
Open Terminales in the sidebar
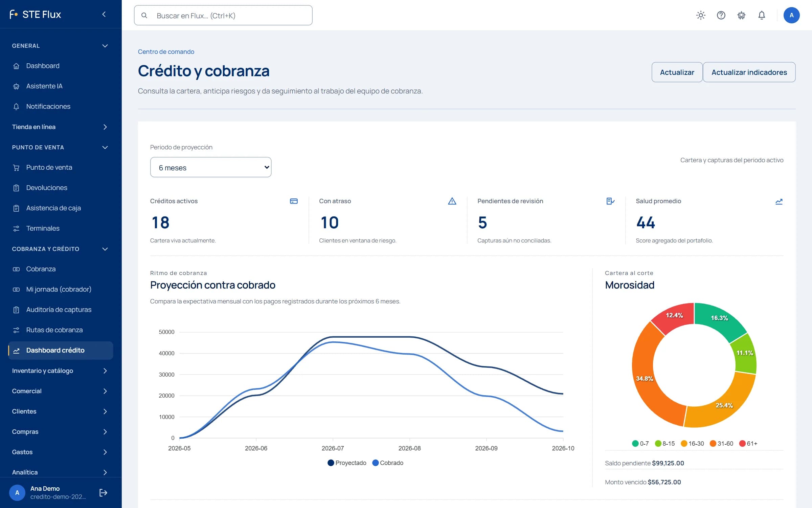[x=60, y=228]
